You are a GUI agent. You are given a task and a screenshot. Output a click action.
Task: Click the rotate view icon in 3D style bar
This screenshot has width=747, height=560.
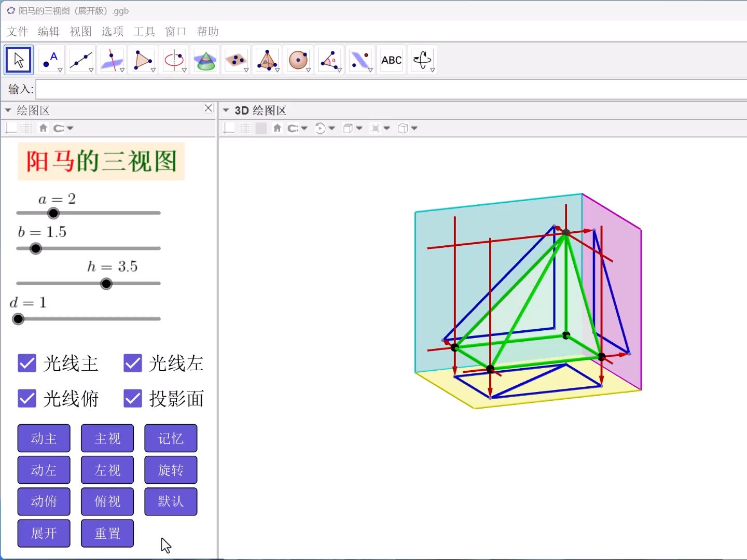[321, 128]
